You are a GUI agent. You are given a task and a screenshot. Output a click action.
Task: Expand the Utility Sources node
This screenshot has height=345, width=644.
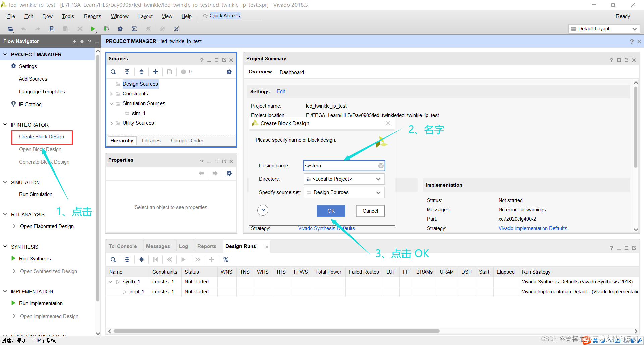(112, 123)
